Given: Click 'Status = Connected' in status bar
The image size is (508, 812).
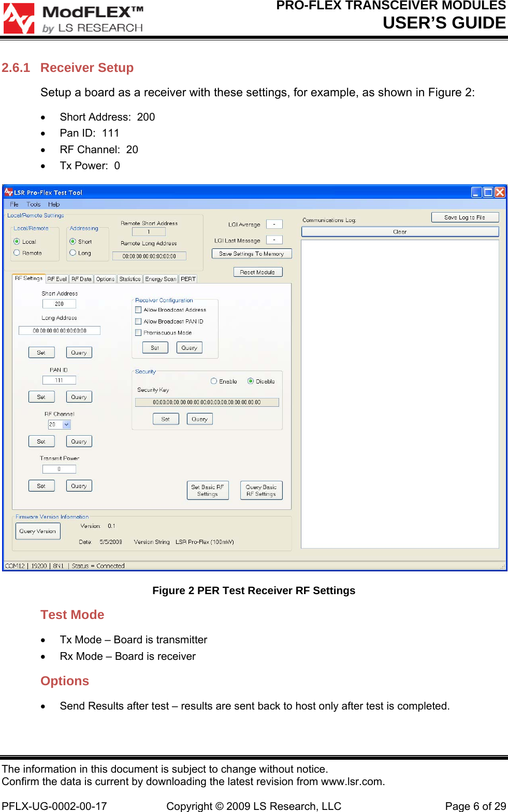Looking at the screenshot, I should coord(98,566).
